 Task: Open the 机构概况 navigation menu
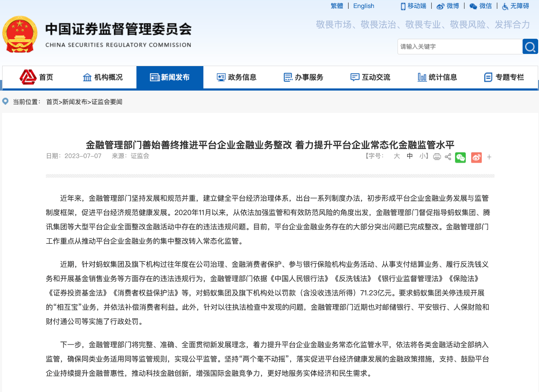(103, 77)
